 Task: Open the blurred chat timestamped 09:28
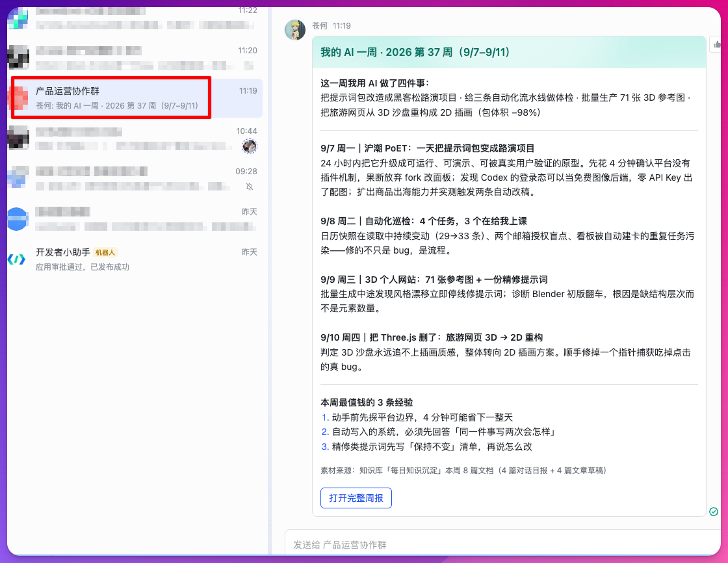tap(135, 178)
